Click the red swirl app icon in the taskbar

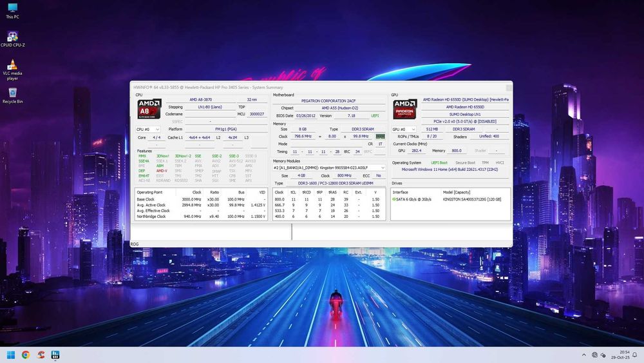[x=41, y=355]
